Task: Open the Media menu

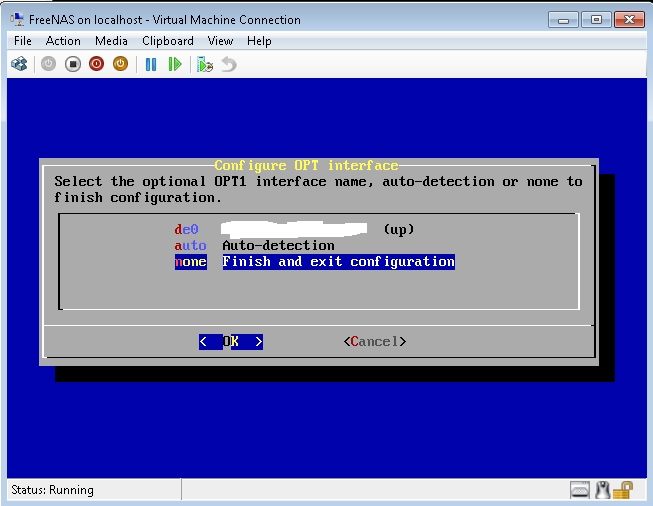Action: pos(111,41)
